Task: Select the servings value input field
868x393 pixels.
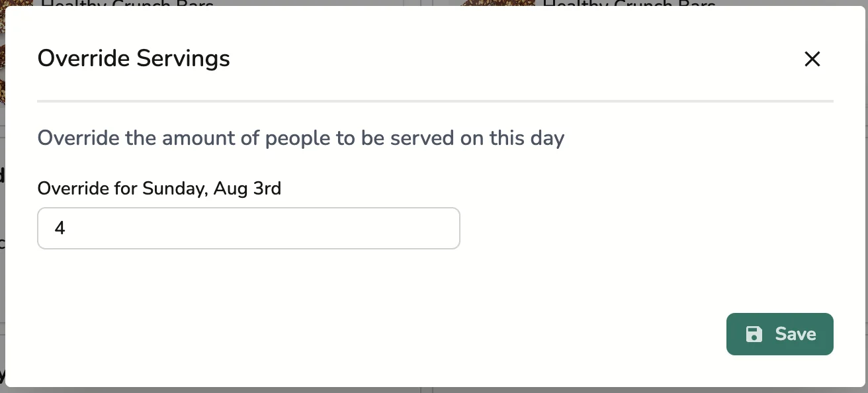Action: click(248, 228)
